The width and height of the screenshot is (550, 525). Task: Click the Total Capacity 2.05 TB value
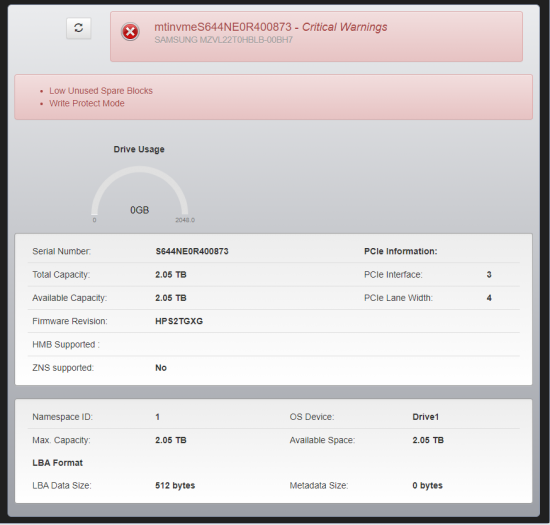[x=171, y=275]
